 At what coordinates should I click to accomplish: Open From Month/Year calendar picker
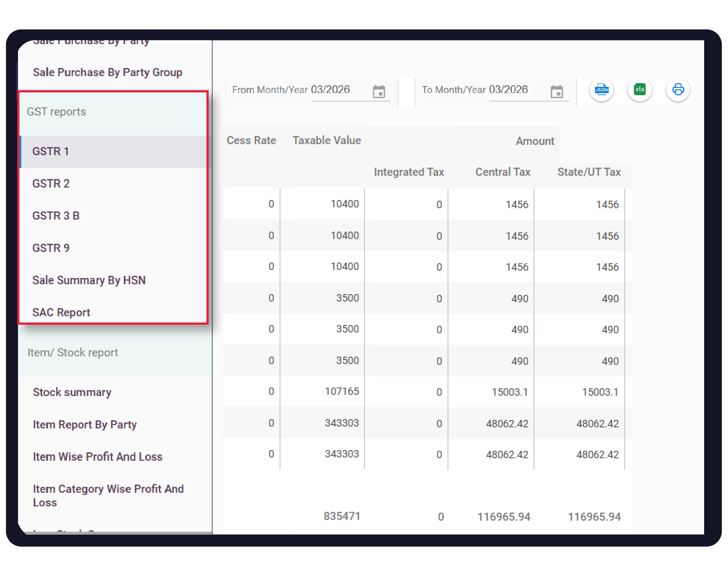(379, 92)
